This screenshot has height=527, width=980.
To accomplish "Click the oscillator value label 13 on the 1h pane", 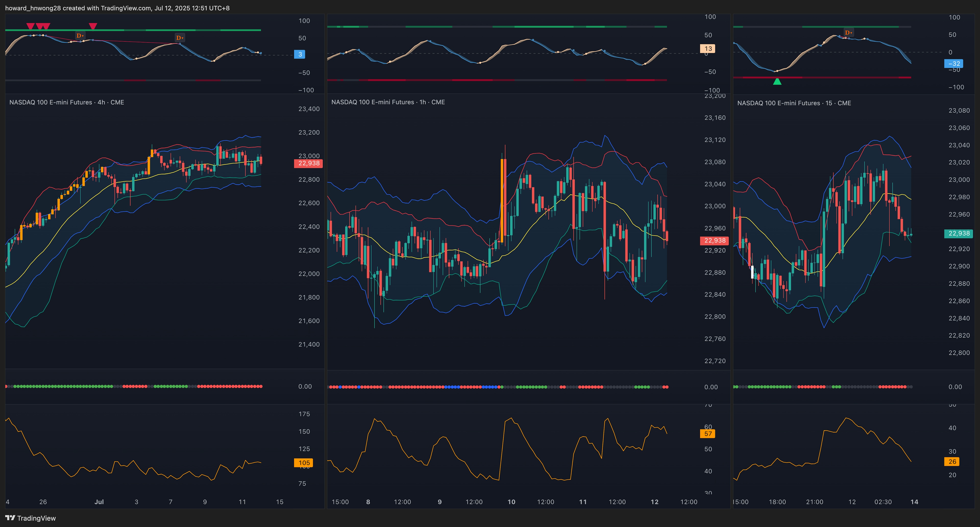I will (x=708, y=49).
